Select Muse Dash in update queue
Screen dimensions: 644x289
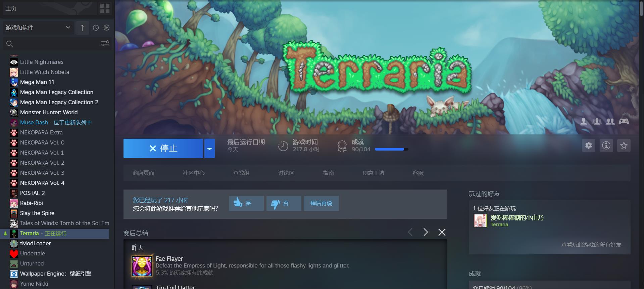[x=56, y=122]
